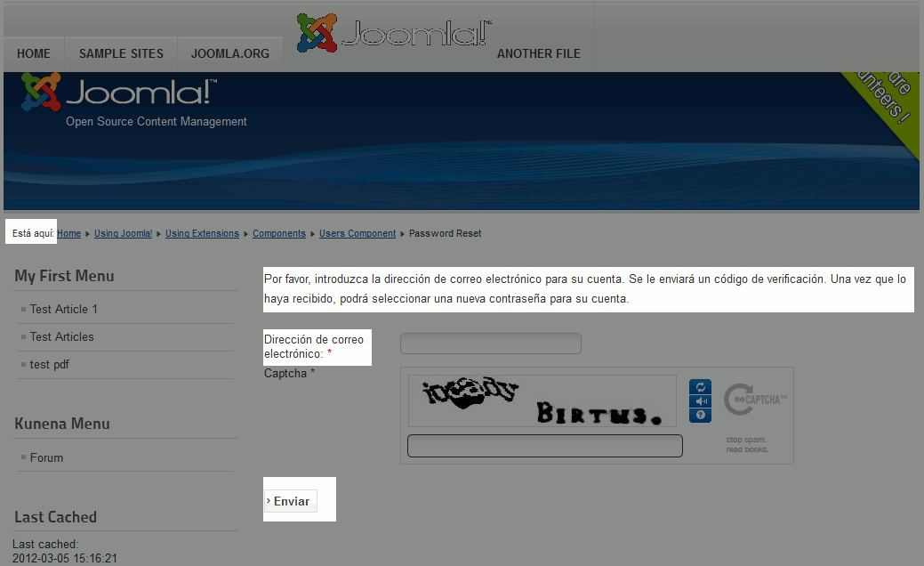Open Forum in Kunena Menu
The height and width of the screenshot is (566, 924).
(46, 457)
